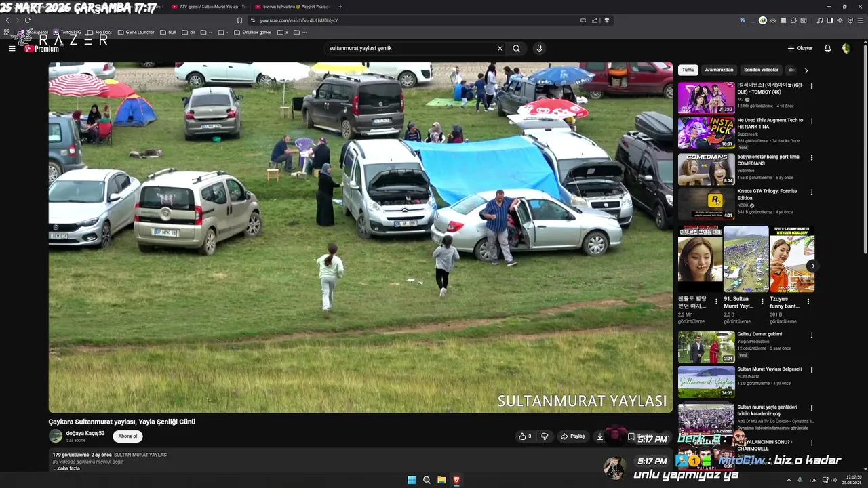Open a new browser tab
The height and width of the screenshot is (488, 868).
pyautogui.click(x=340, y=7)
